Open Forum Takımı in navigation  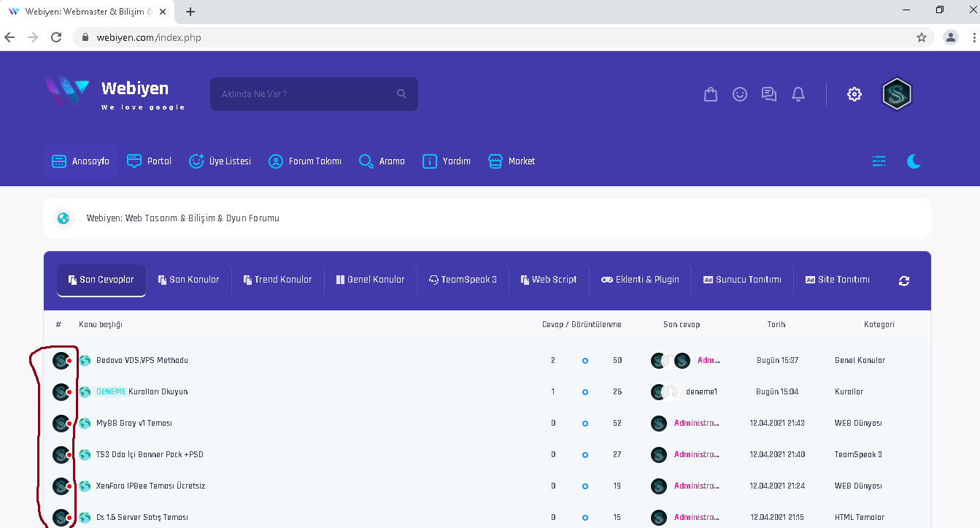tap(304, 161)
